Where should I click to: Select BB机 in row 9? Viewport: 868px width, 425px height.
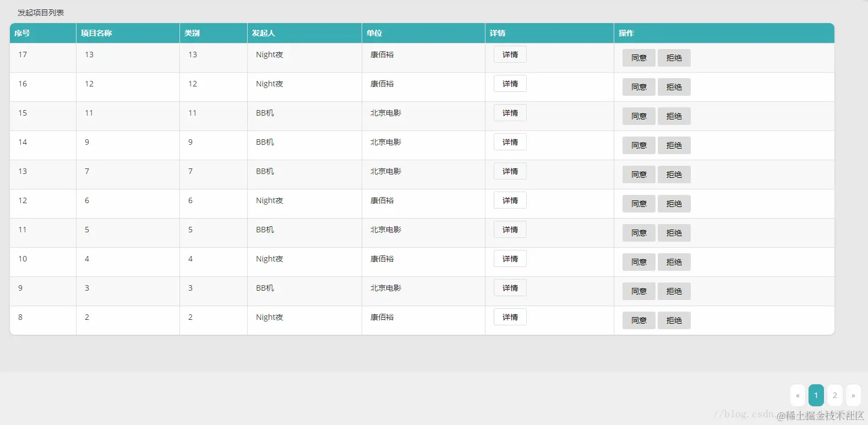265,288
